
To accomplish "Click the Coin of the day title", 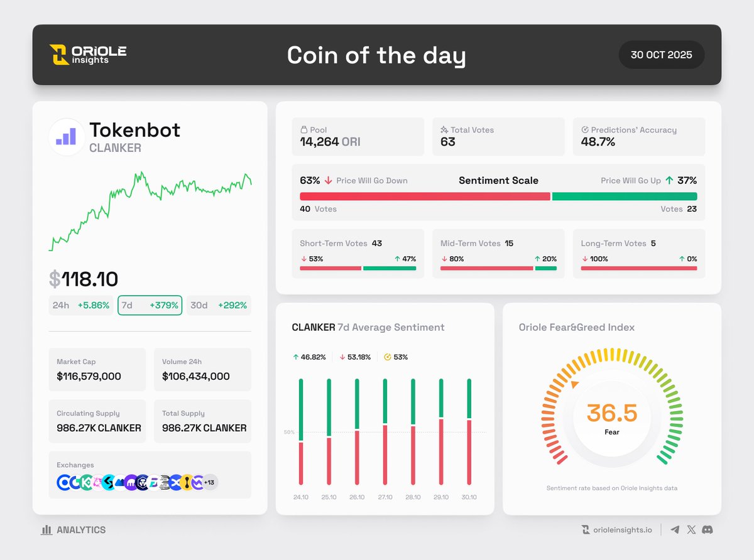I will point(376,55).
